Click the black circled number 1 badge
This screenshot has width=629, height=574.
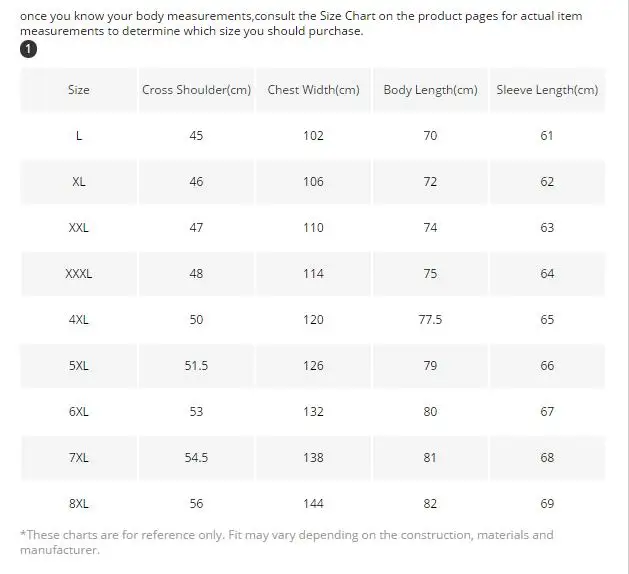tap(28, 49)
